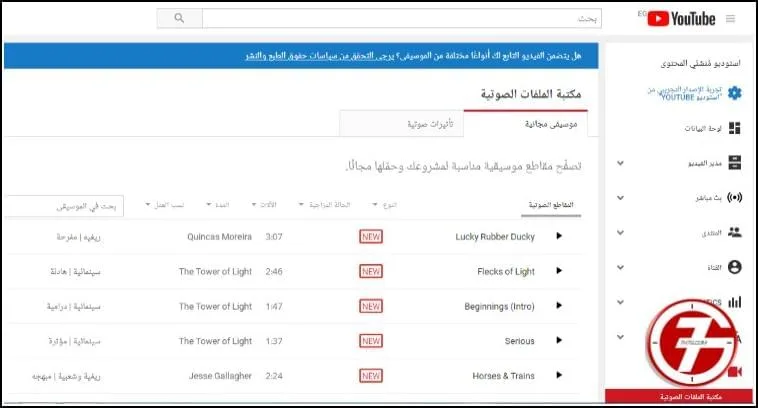
Task: Expand the المنتدى sidebar section chevron
Action: tap(621, 233)
